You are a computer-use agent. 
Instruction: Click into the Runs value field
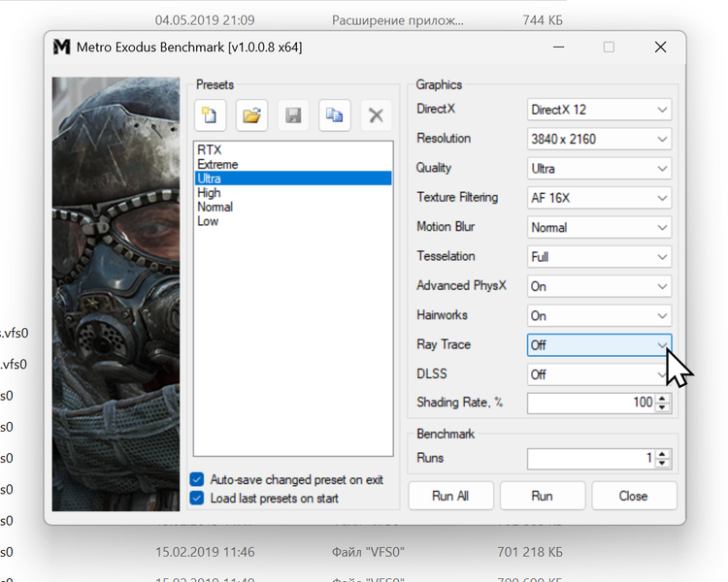pyautogui.click(x=591, y=459)
